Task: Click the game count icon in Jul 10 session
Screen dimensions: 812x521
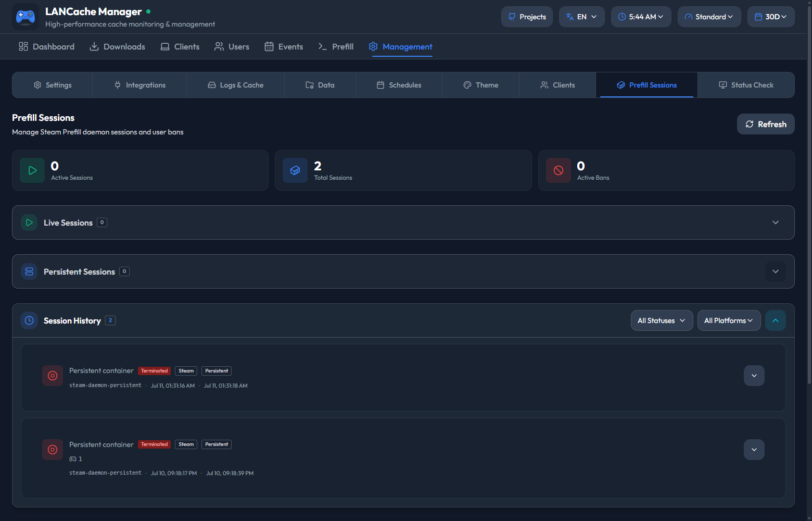Action: click(x=73, y=459)
